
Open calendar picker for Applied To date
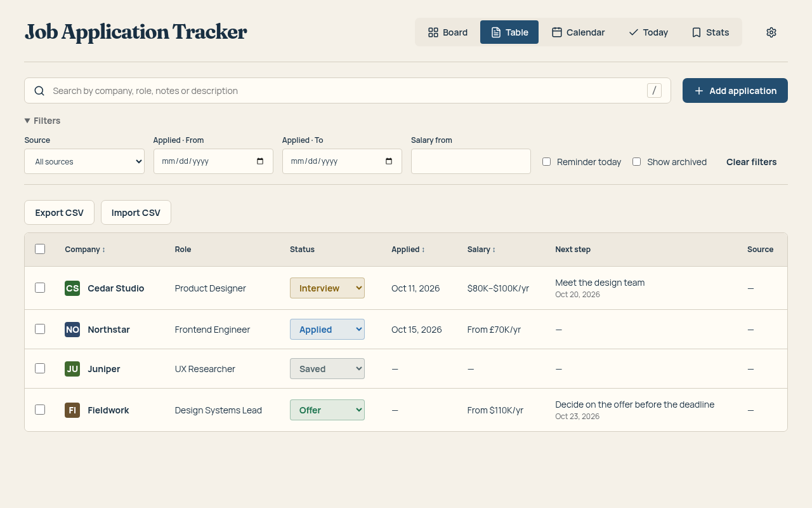point(389,161)
